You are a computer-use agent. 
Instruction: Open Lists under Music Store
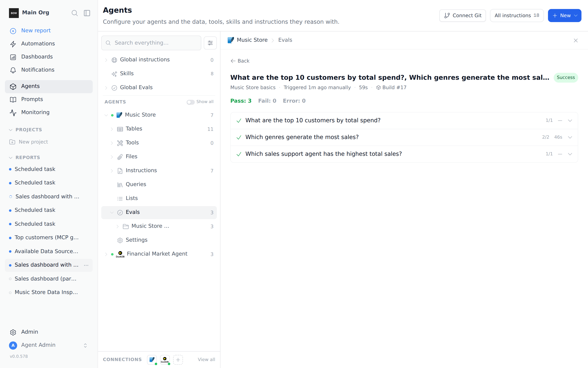point(159,198)
